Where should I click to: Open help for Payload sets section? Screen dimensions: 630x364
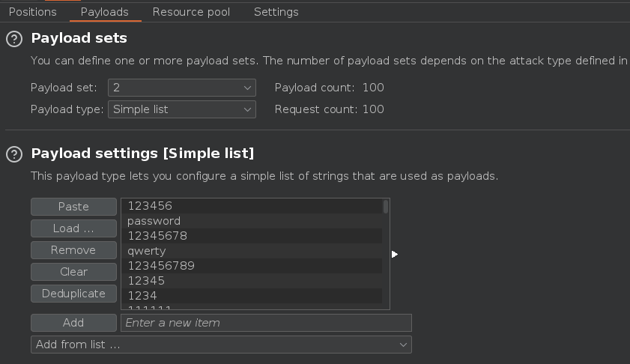(x=13, y=38)
